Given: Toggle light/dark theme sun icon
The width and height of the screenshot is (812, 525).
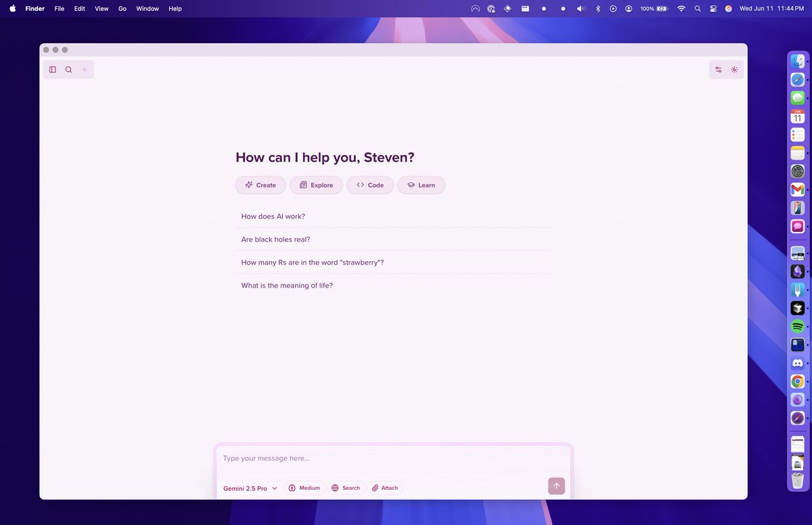Looking at the screenshot, I should coord(734,70).
